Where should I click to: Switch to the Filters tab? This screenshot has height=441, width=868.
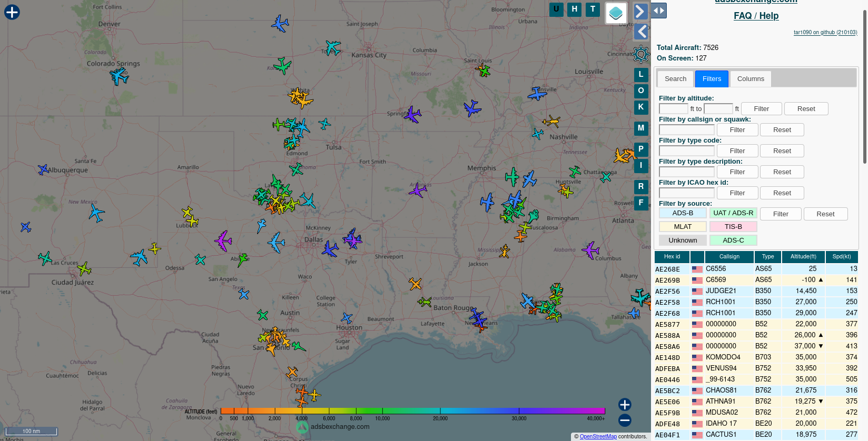tap(712, 79)
